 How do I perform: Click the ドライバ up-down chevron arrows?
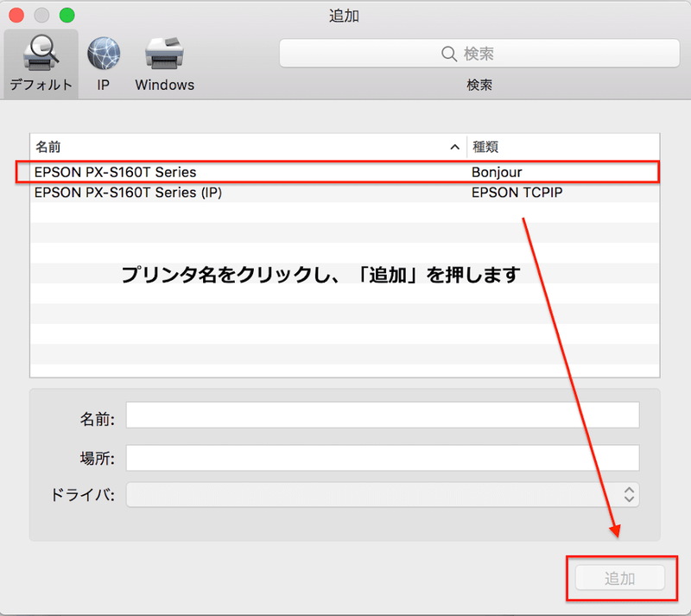630,495
